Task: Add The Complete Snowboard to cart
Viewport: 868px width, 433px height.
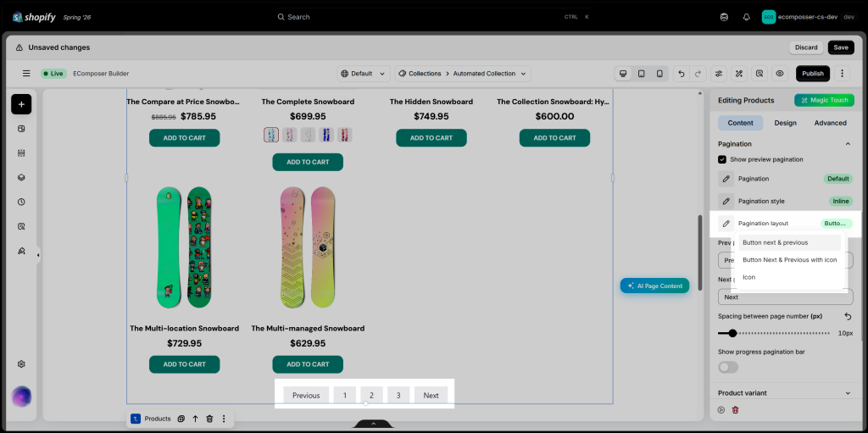Action: (308, 162)
